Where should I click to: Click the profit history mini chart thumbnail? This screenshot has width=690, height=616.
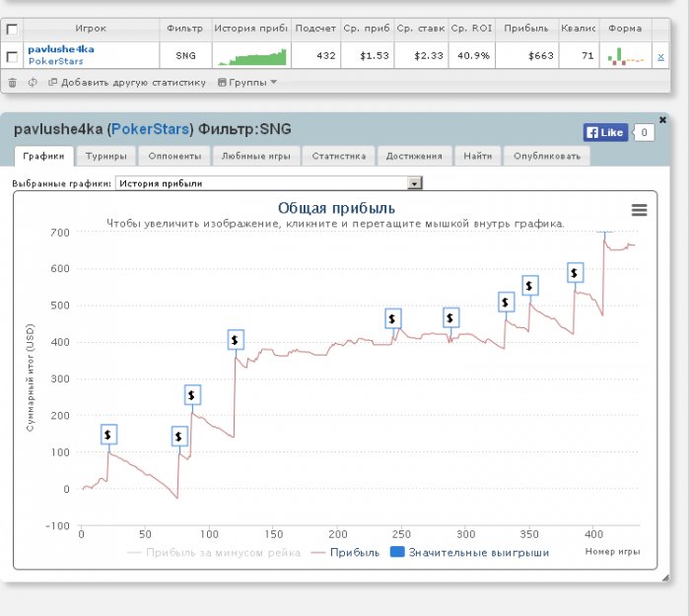pos(251,56)
